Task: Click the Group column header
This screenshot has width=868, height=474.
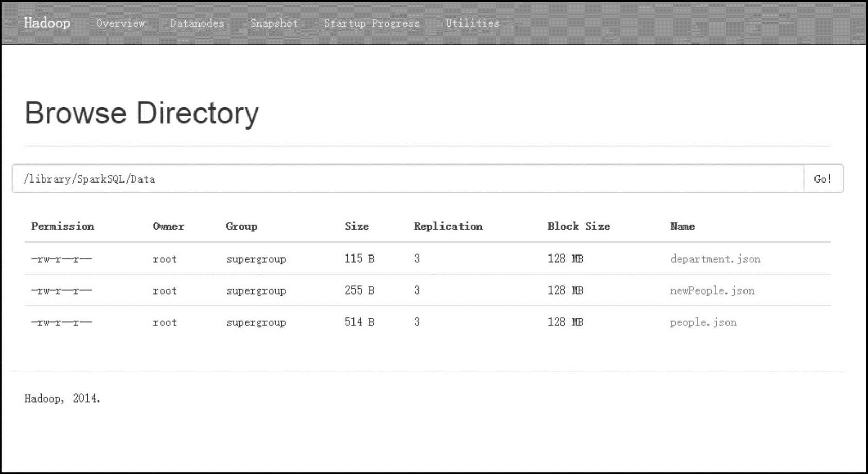Action: 241,226
